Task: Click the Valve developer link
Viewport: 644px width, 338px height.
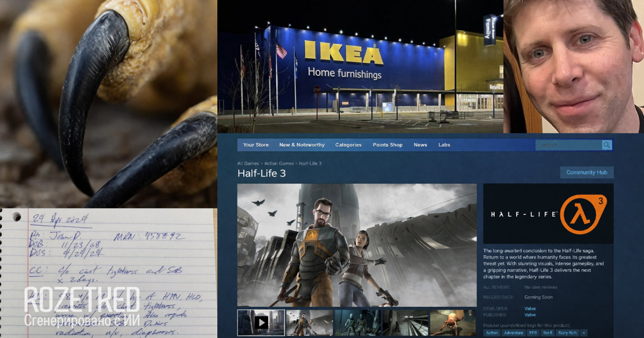Action: pos(530,308)
